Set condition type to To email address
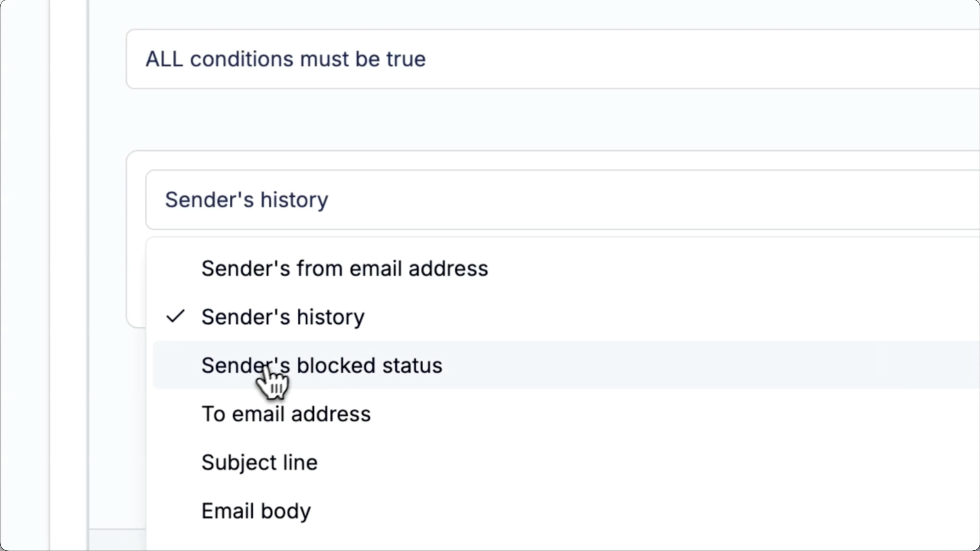This screenshot has height=551, width=980. [x=286, y=414]
